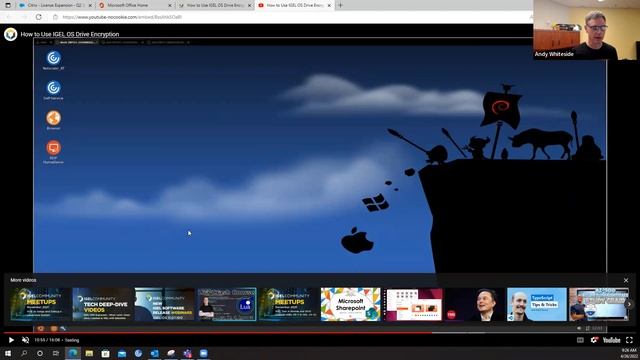Screen dimensions: 640x360
Task: Click the taskbar clock and date
Action: (x=629, y=353)
